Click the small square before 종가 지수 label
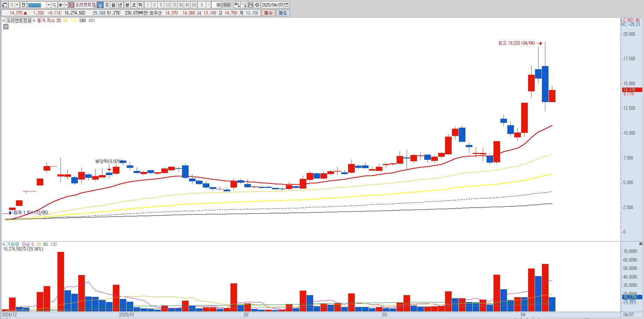This screenshot has width=644, height=319. pyautogui.click(x=34, y=20)
